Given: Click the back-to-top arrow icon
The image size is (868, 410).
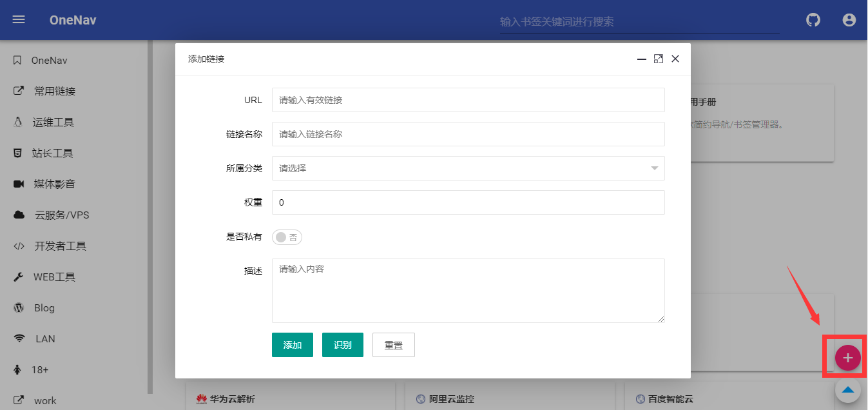Looking at the screenshot, I should [847, 389].
